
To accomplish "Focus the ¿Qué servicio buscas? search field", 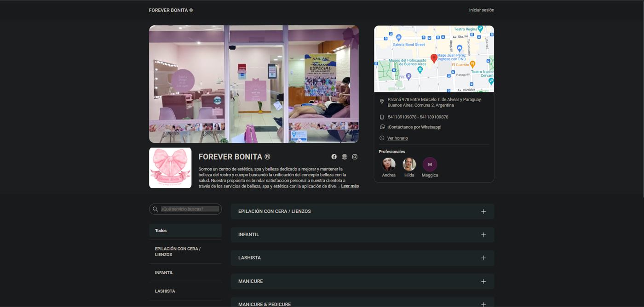I will pos(190,209).
